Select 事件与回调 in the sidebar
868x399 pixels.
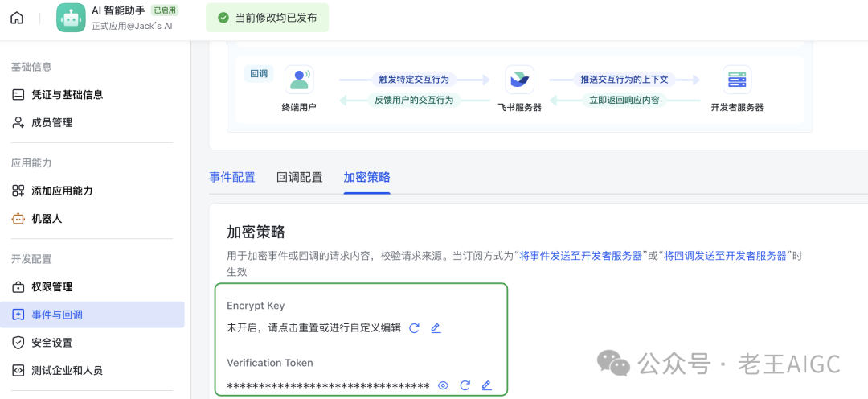click(x=92, y=315)
